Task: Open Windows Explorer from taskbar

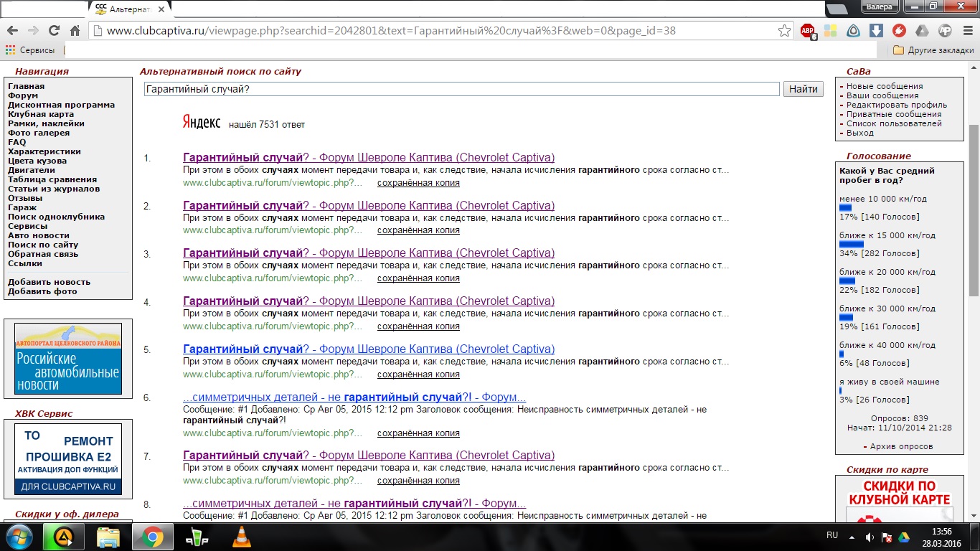Action: point(108,537)
